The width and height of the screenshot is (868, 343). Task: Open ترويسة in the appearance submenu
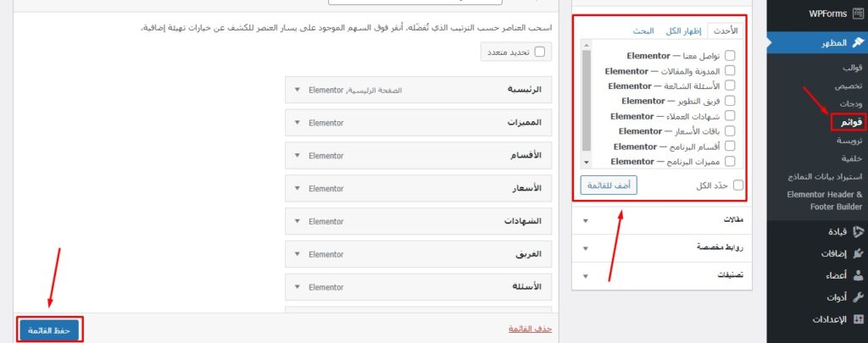[x=849, y=141]
